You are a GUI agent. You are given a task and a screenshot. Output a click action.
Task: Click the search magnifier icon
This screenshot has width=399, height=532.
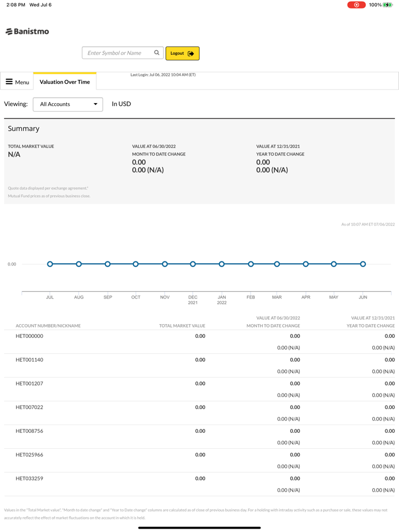point(157,53)
